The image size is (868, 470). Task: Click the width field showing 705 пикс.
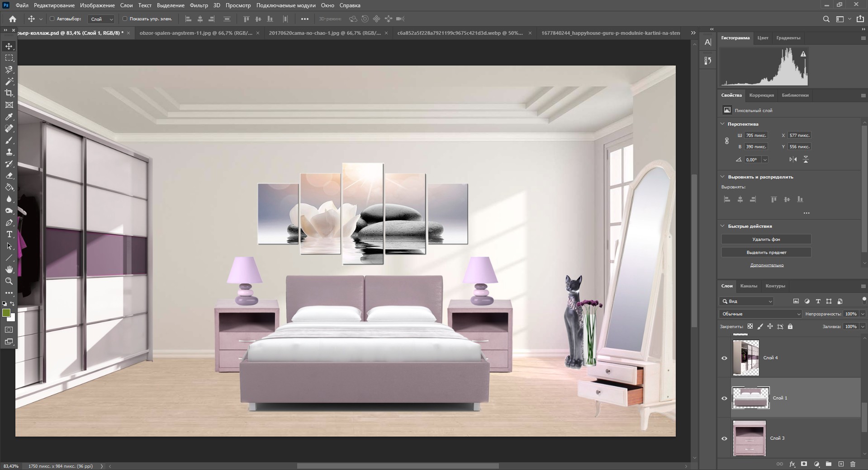click(756, 135)
